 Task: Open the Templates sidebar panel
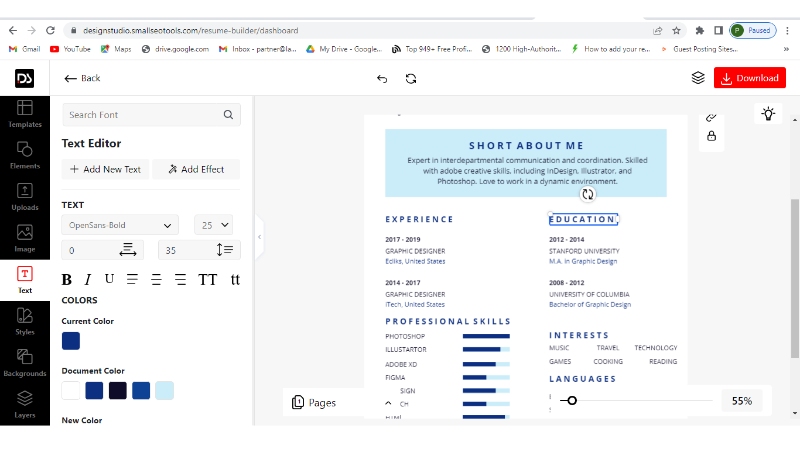(25, 114)
